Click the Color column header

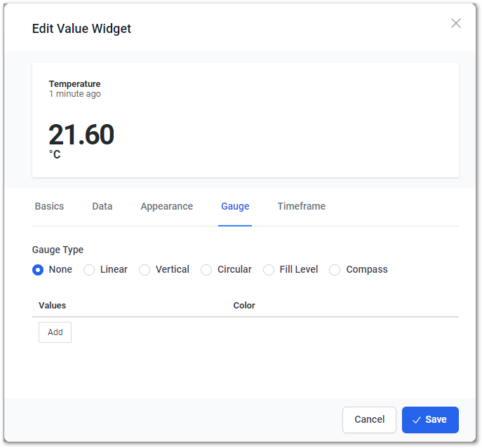(244, 305)
